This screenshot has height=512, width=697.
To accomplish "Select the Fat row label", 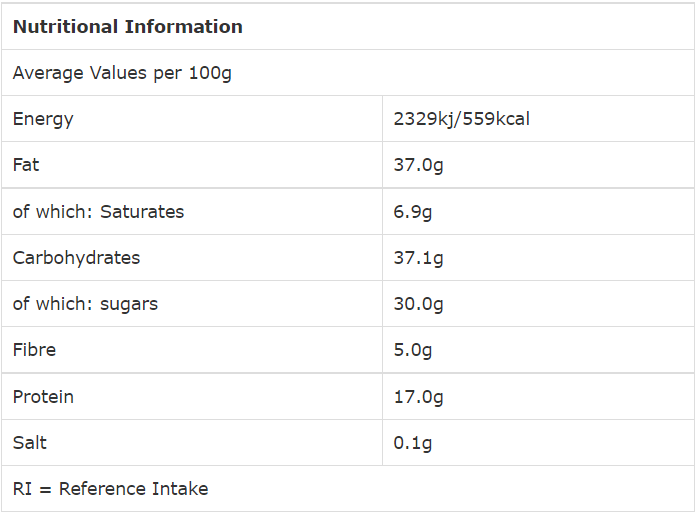I will (26, 165).
